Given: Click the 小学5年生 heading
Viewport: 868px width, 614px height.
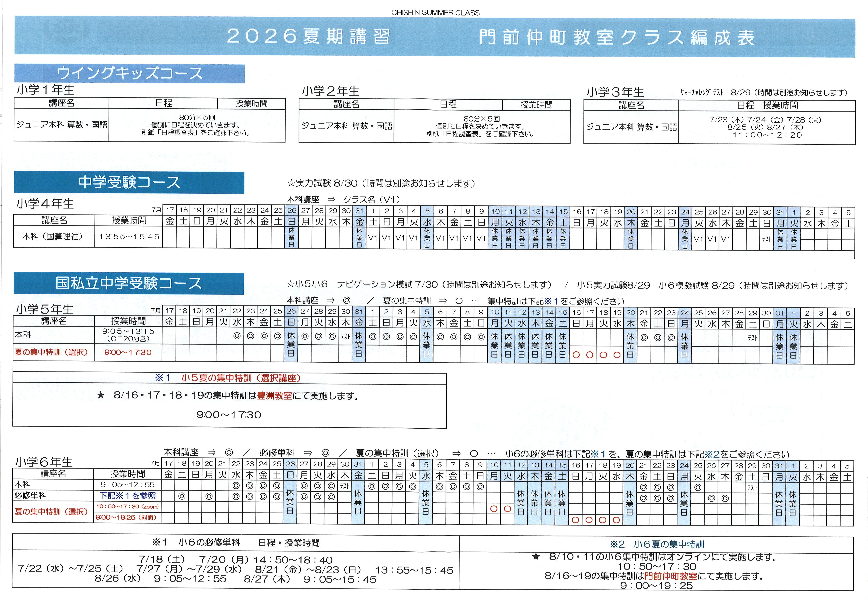Looking at the screenshot, I should coord(45,310).
